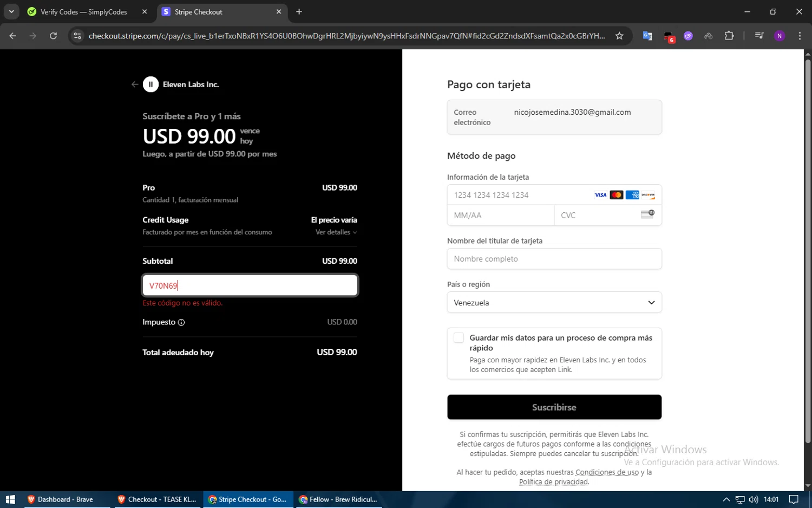
Task: Click the taskbar clock showing 14:01
Action: pyautogui.click(x=771, y=499)
